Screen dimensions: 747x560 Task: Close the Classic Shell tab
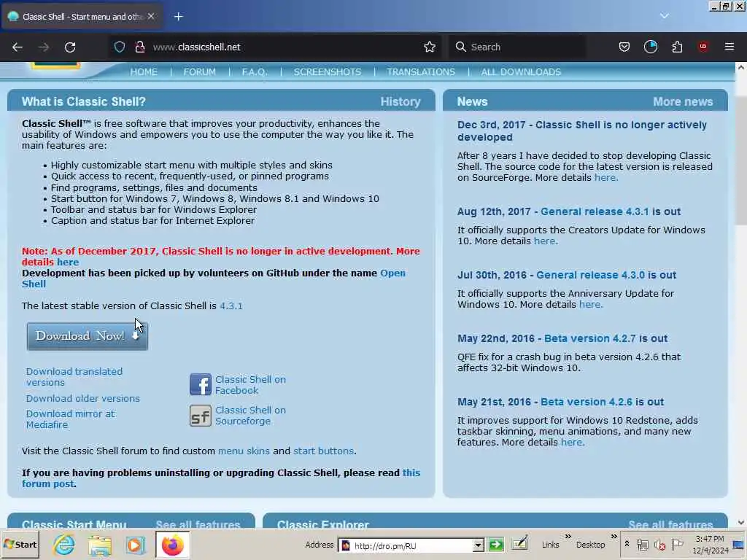pyautogui.click(x=151, y=16)
